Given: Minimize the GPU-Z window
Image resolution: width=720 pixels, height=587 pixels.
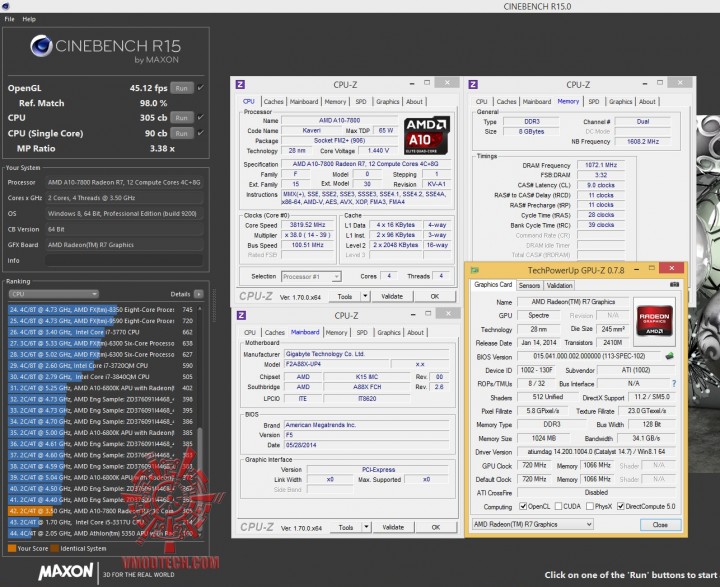Looking at the screenshot, I should tap(637, 269).
